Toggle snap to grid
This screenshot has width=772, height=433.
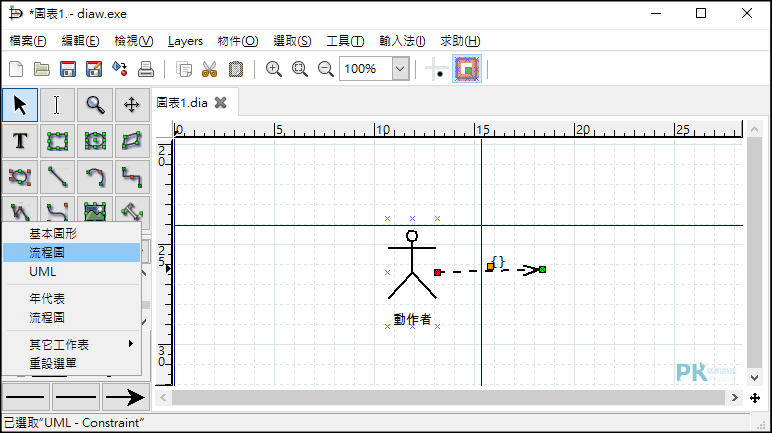436,69
